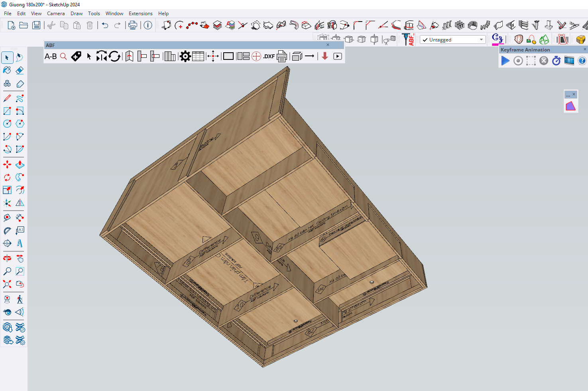The height and width of the screenshot is (391, 588).
Task: Toggle keyframe animation record button
Action: [x=518, y=61]
